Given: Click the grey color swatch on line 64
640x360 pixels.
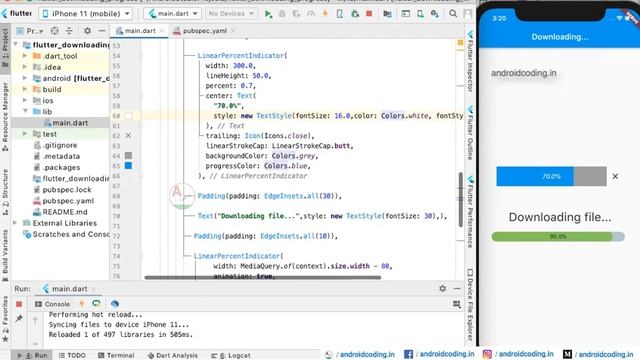Looking at the screenshot, I should coord(128,156).
